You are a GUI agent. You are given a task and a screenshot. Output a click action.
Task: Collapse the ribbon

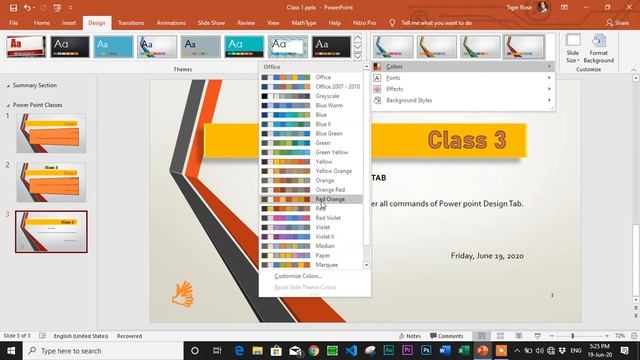634,70
